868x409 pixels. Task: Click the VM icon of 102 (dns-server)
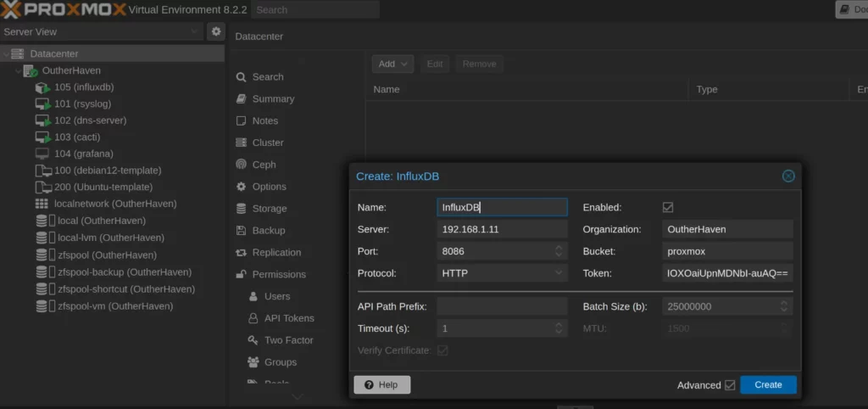coord(42,120)
